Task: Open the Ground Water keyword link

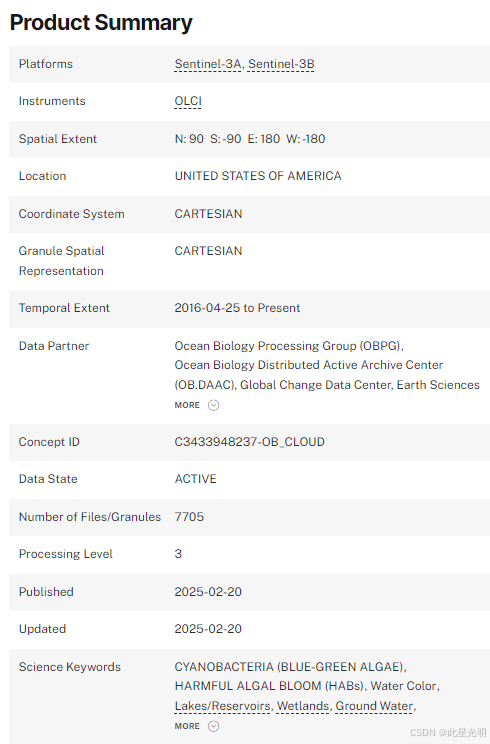Action: click(374, 706)
